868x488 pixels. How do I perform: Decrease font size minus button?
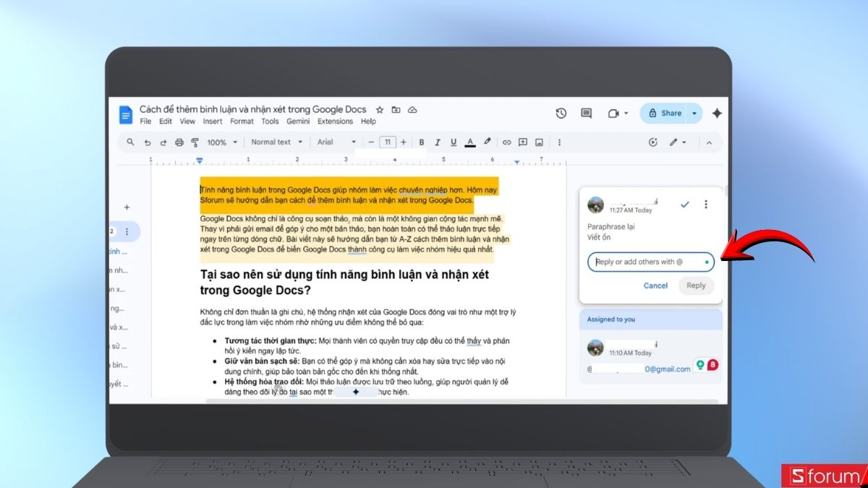tap(370, 142)
